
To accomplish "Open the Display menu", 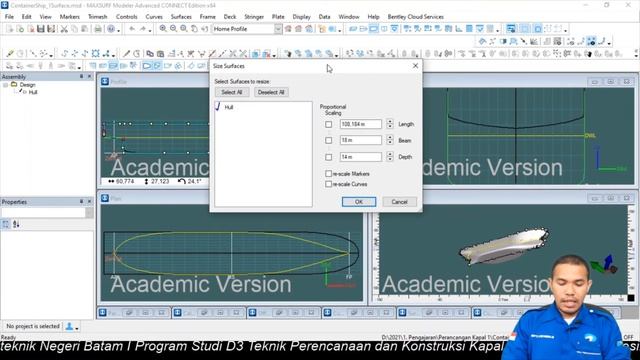I will 301,17.
